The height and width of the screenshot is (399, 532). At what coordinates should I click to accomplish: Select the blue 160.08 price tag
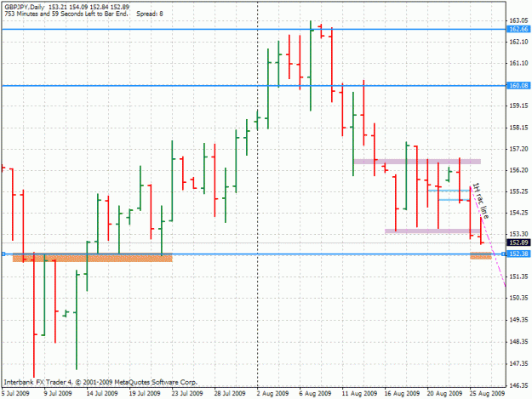click(x=518, y=85)
